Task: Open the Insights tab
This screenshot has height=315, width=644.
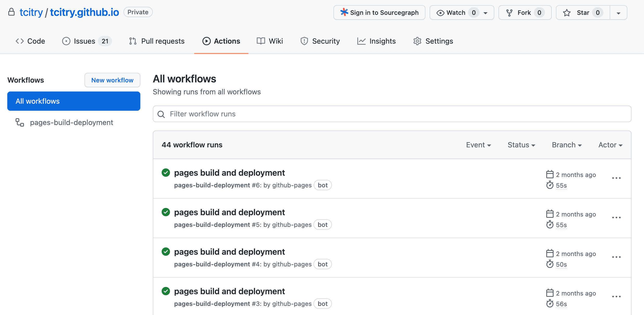Action: 376,41
